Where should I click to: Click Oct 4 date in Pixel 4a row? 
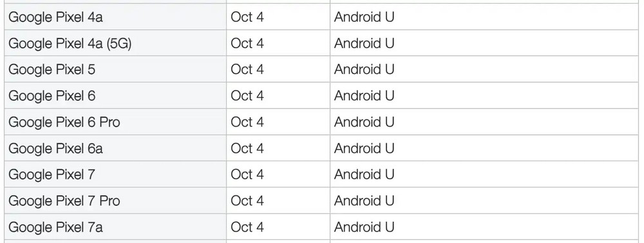247,17
